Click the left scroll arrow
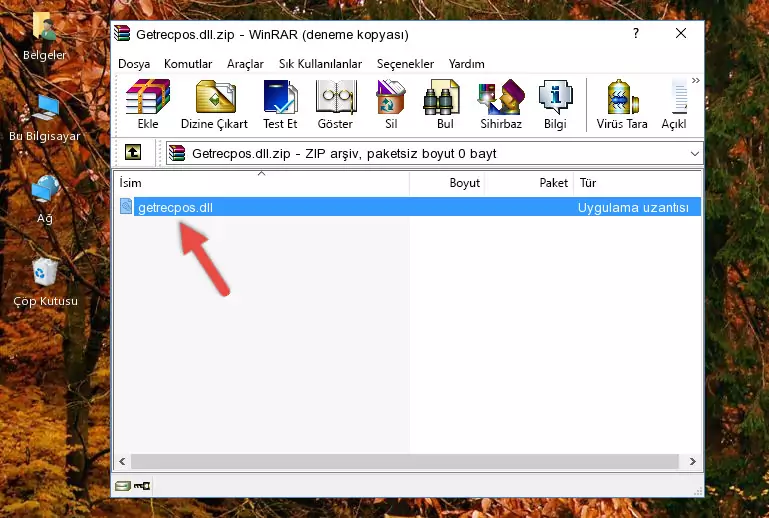Viewport: 769px width, 518px height. [x=122, y=461]
